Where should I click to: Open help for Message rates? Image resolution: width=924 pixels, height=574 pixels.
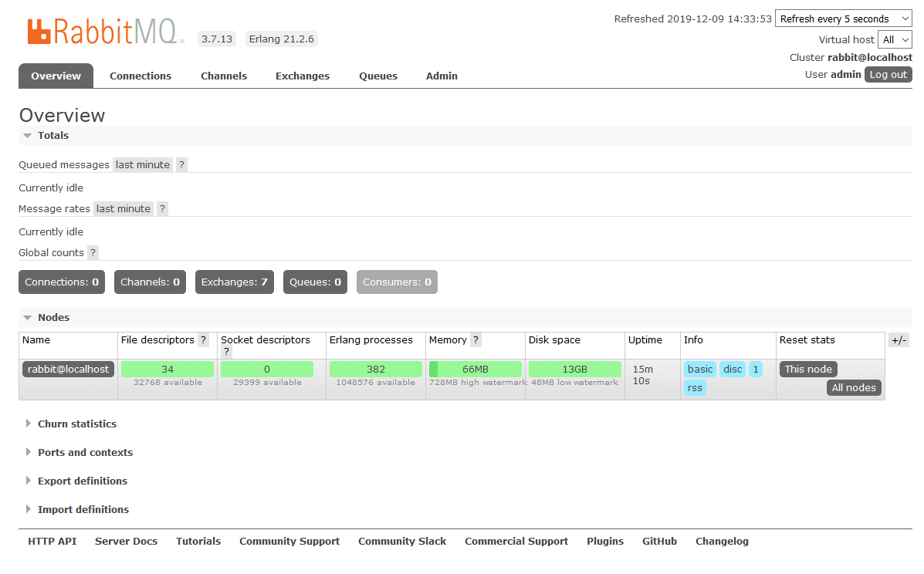coord(162,209)
